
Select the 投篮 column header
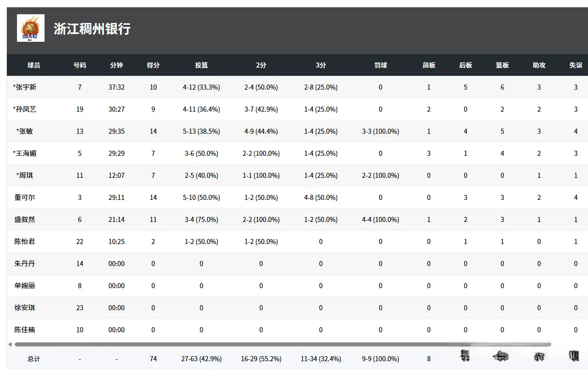pos(201,65)
